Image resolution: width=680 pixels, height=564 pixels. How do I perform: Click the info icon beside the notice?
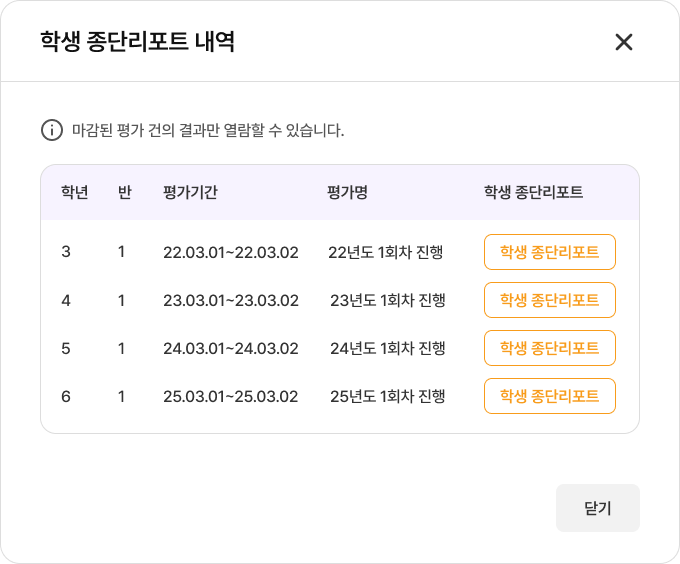point(51,130)
